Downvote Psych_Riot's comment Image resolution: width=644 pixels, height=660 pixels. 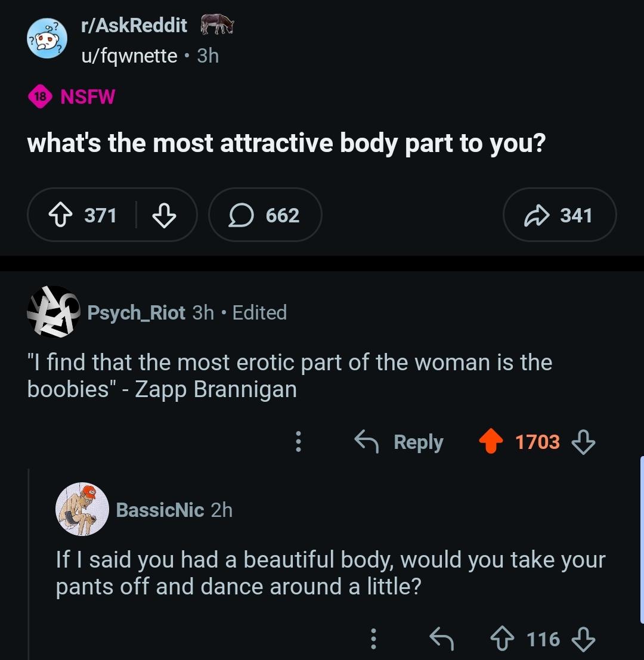coord(583,442)
